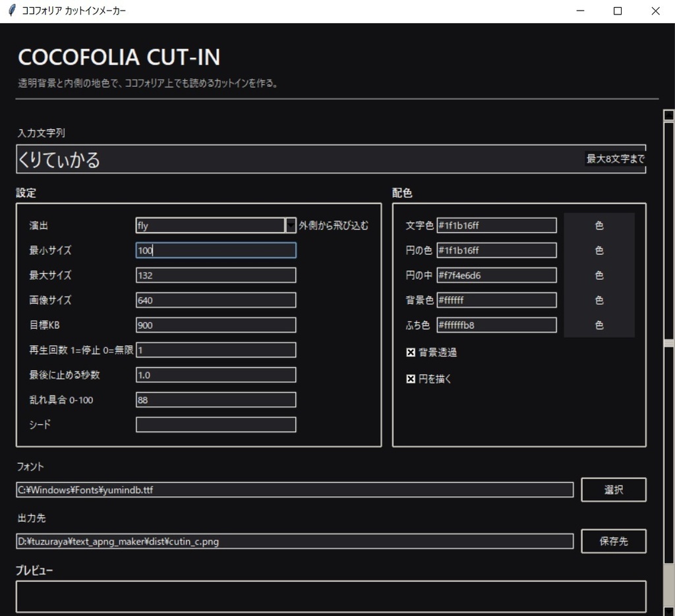Click the 保存先 button
The image size is (675, 616).
pyautogui.click(x=614, y=541)
